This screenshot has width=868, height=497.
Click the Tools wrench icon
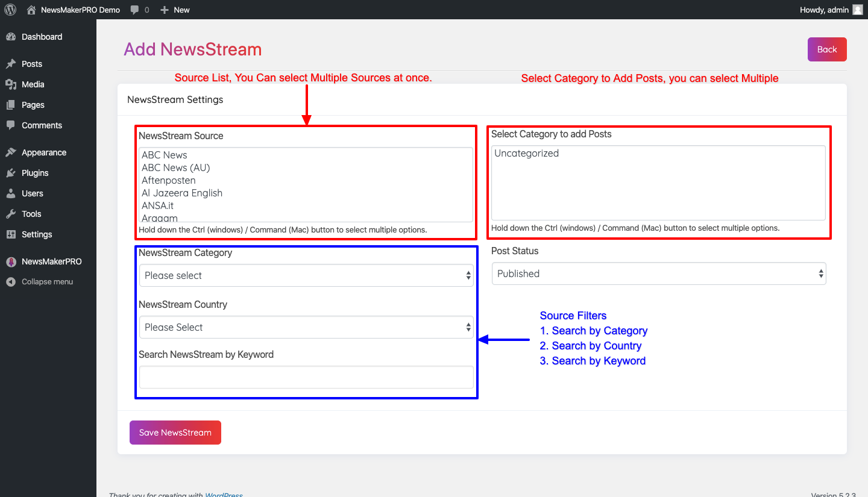tap(11, 214)
